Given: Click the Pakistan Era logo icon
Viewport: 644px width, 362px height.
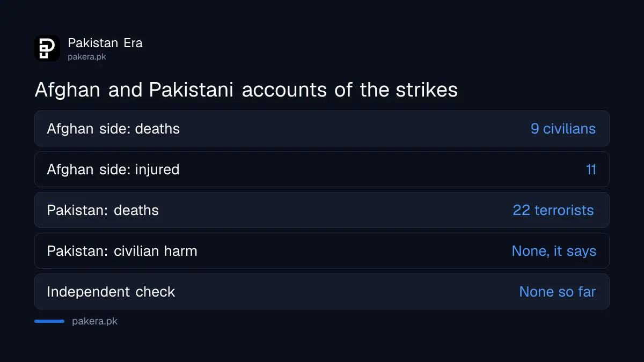Looking at the screenshot, I should click(47, 48).
